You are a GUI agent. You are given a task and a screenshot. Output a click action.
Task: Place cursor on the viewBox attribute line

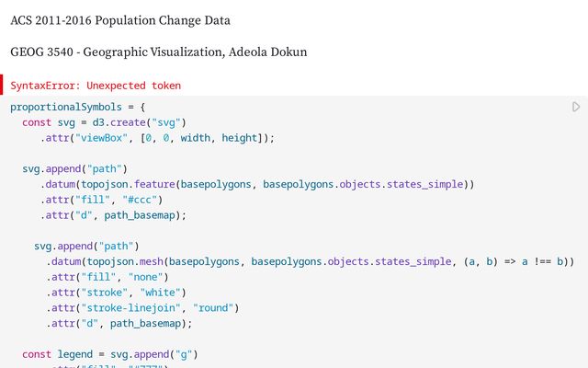(157, 138)
